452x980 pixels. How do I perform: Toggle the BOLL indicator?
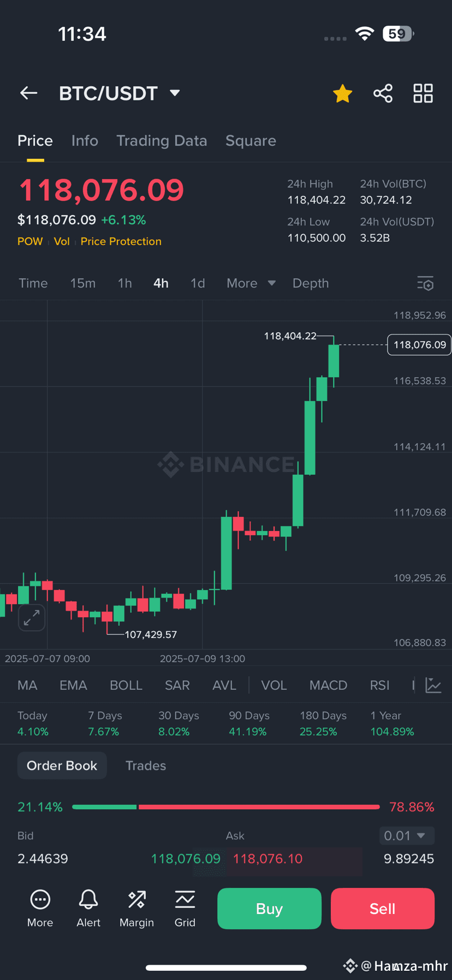(126, 685)
